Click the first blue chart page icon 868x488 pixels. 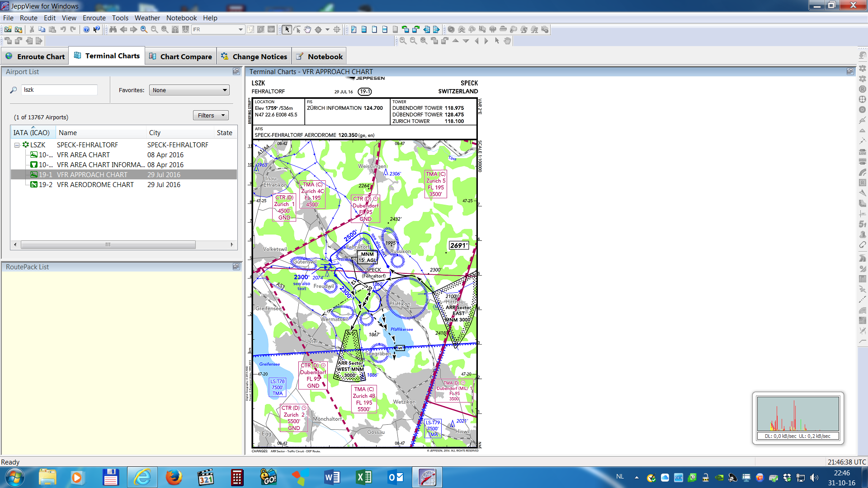point(354,29)
